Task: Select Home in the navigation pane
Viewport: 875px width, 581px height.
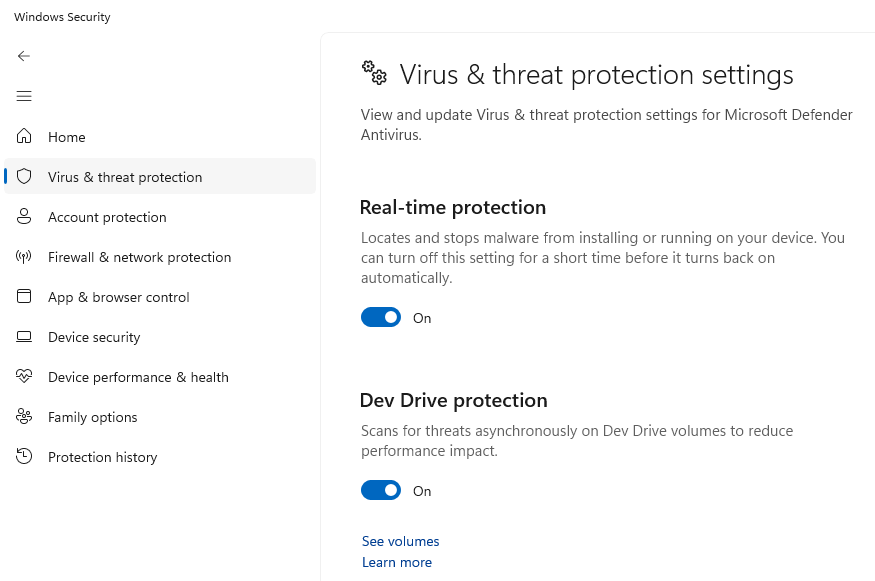Action: click(x=67, y=137)
